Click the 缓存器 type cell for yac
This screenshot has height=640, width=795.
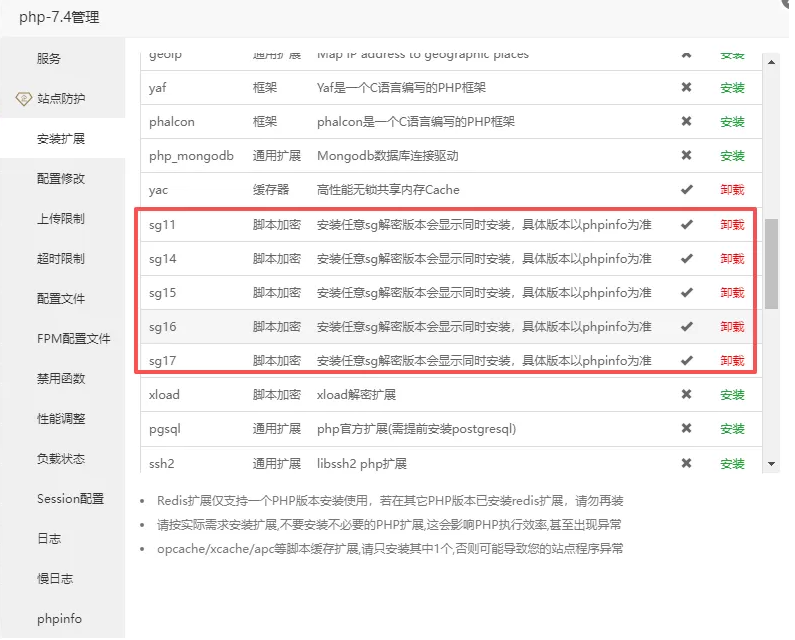(x=271, y=190)
